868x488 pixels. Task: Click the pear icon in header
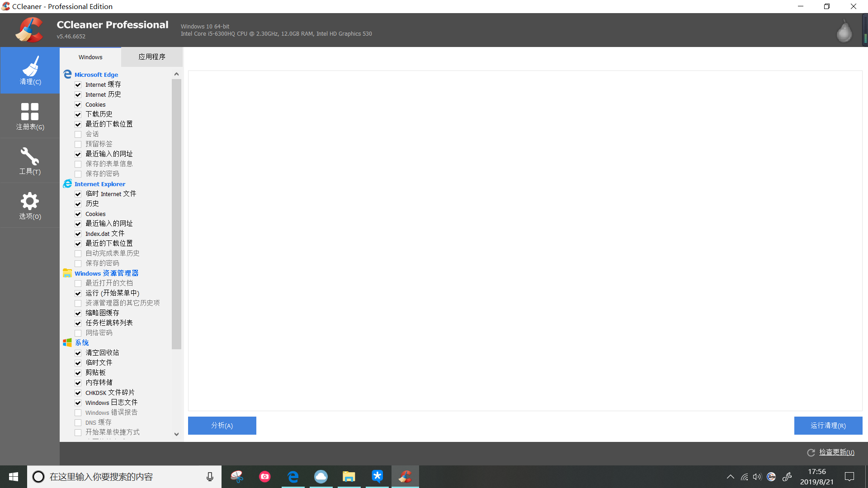click(x=844, y=32)
